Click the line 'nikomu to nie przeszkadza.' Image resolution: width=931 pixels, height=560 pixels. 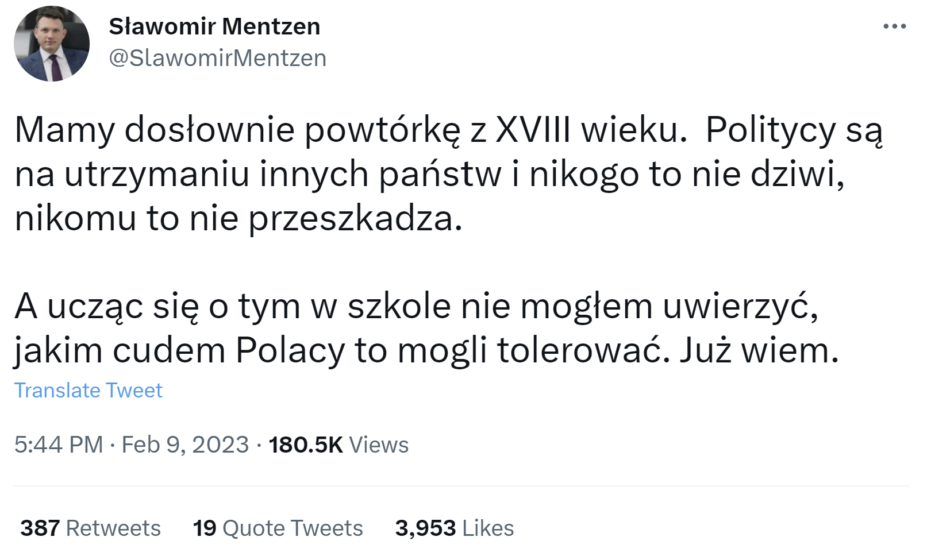238,218
